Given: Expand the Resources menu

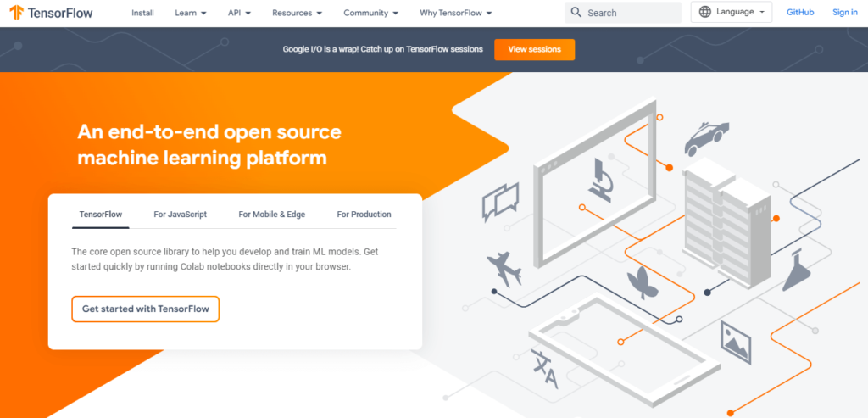Looking at the screenshot, I should [x=298, y=12].
